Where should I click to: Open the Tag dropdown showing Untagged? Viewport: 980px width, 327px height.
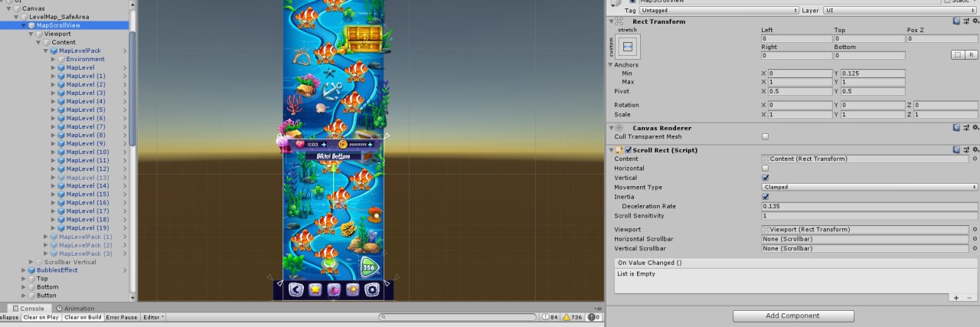719,11
